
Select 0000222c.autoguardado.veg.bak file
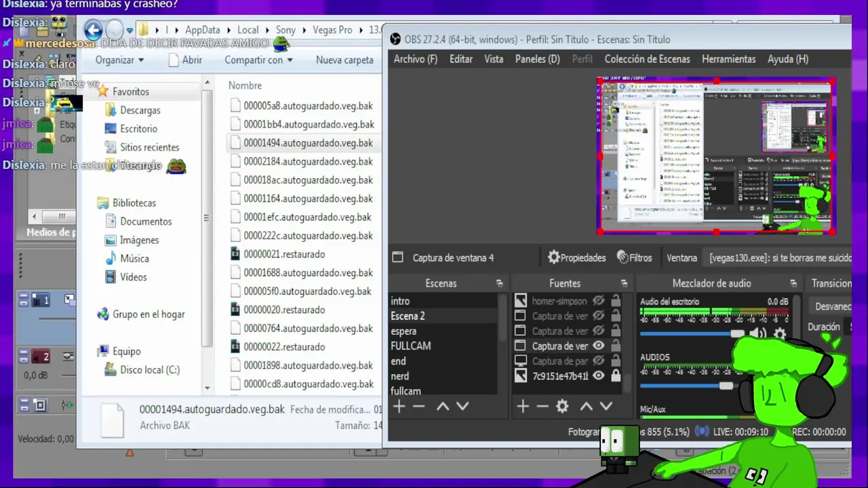pyautogui.click(x=301, y=235)
